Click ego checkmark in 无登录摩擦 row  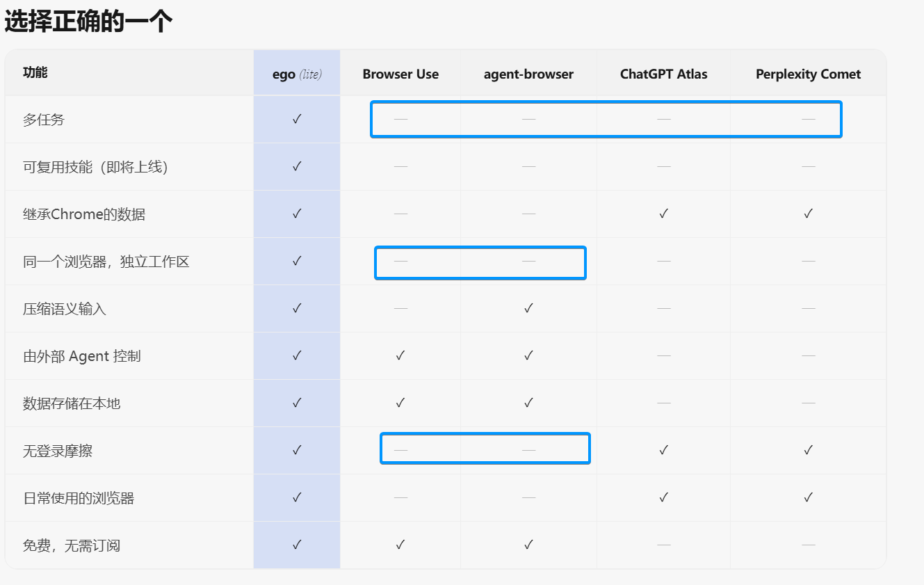[297, 450]
